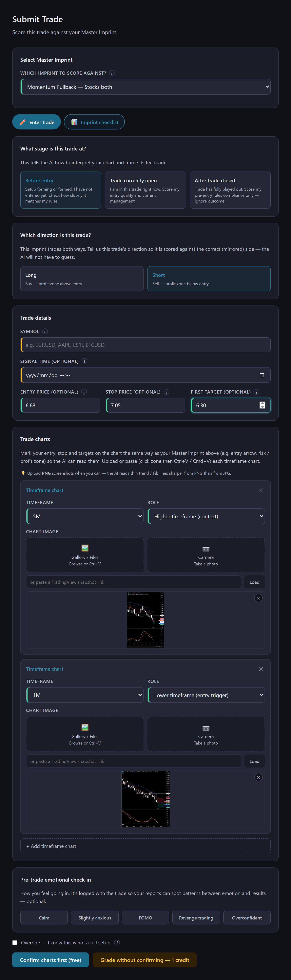Click the TradingView snapshot link field in 5M card
This screenshot has height=980, width=291.
pos(134,582)
